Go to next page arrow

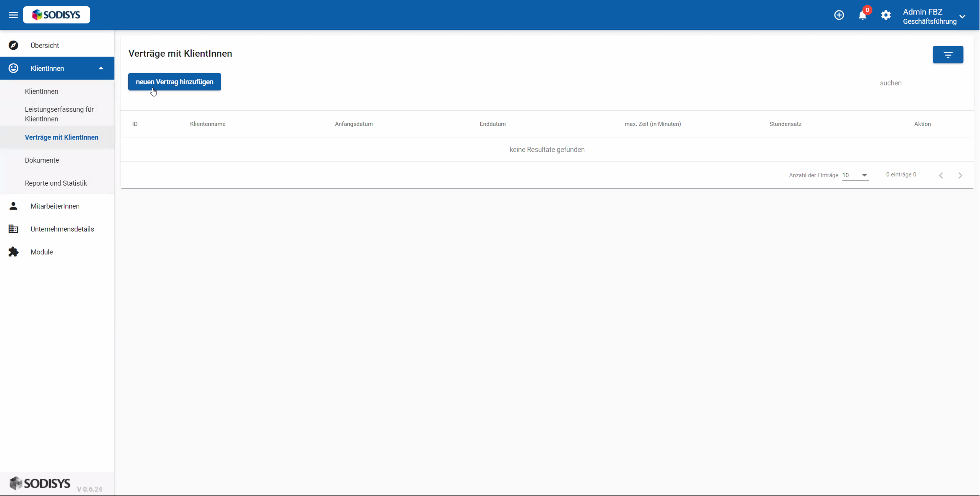coord(960,175)
